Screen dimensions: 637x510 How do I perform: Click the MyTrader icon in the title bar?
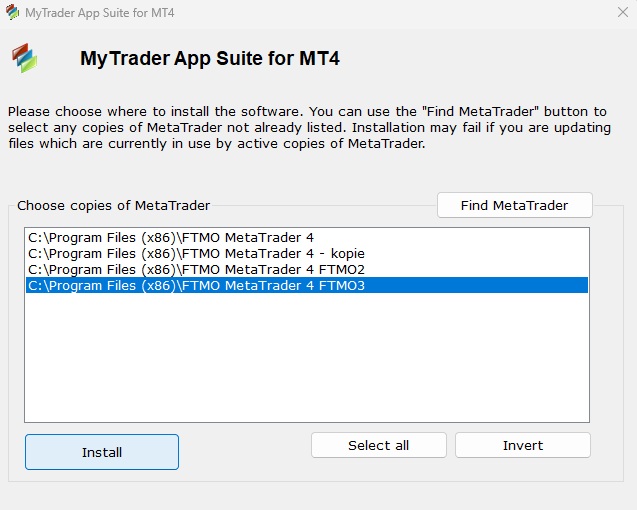click(12, 13)
